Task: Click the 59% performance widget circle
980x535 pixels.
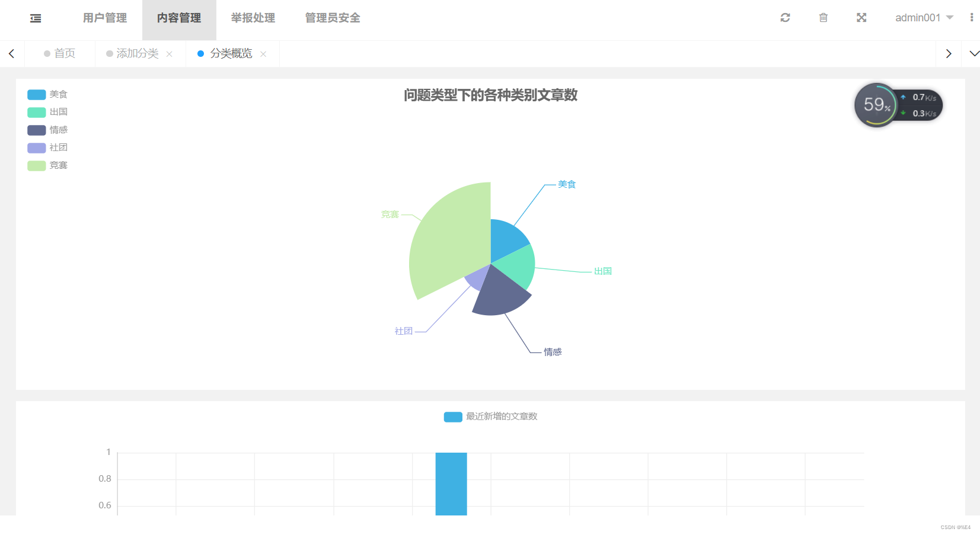Action: [876, 105]
